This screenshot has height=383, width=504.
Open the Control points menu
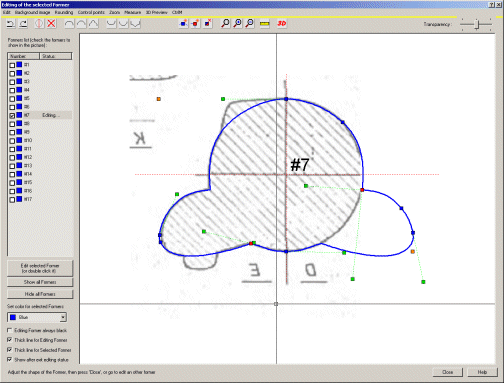(x=91, y=12)
